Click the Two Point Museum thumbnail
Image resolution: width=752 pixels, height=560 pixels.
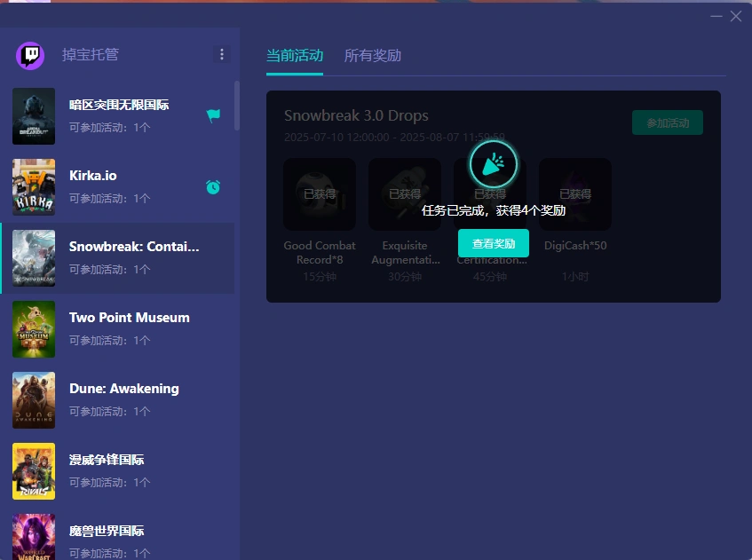coord(33,329)
